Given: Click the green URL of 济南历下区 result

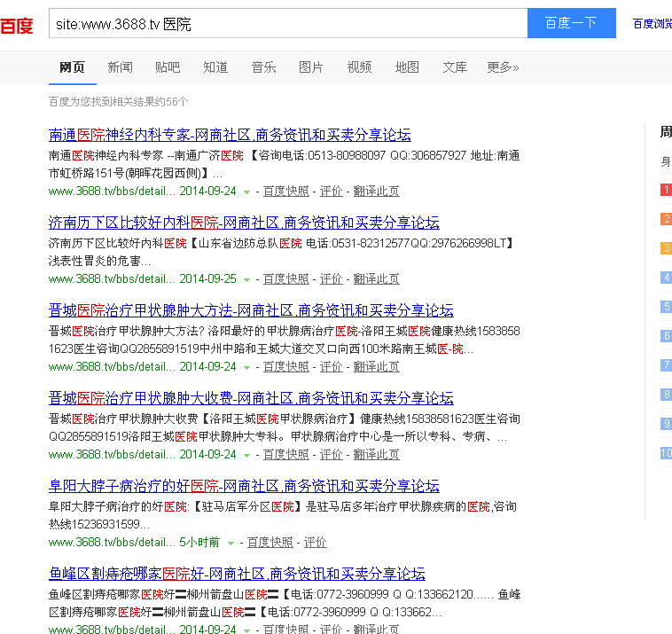Looking at the screenshot, I should click(x=112, y=279).
